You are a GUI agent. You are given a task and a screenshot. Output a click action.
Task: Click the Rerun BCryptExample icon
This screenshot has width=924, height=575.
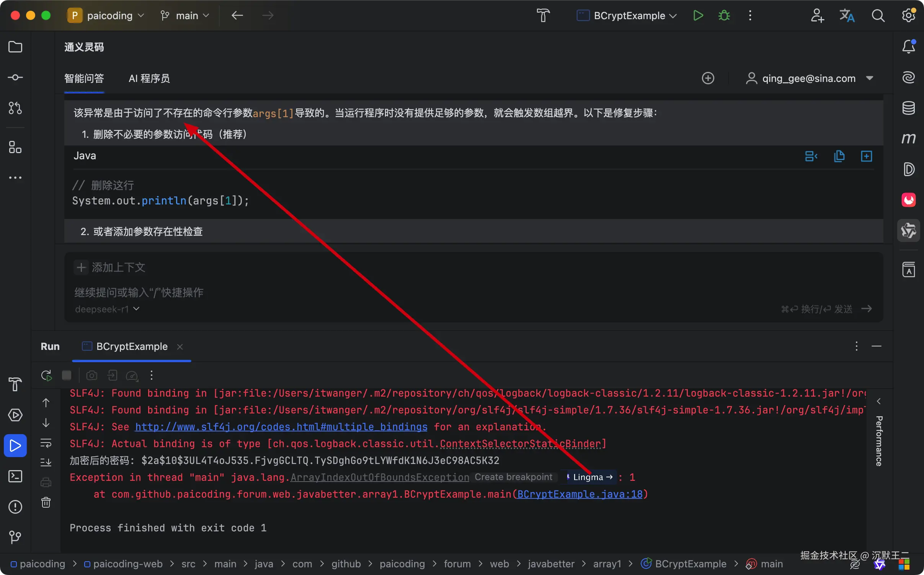[46, 376]
